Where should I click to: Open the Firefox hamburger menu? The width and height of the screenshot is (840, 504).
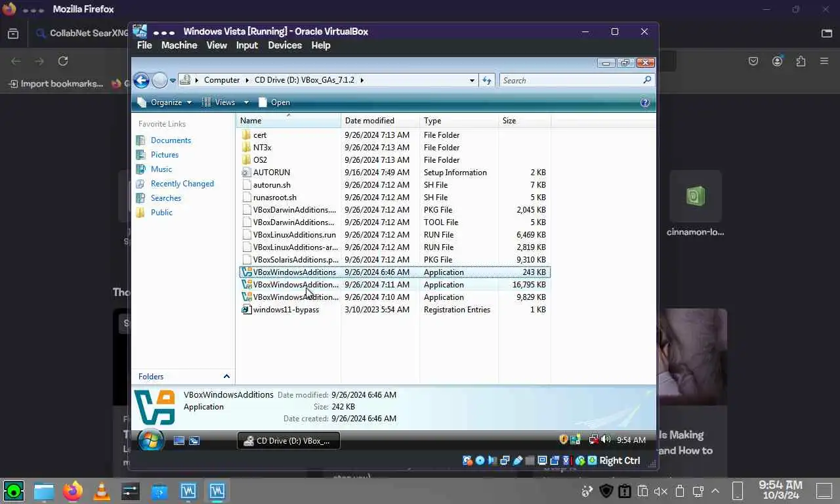pos(824,61)
